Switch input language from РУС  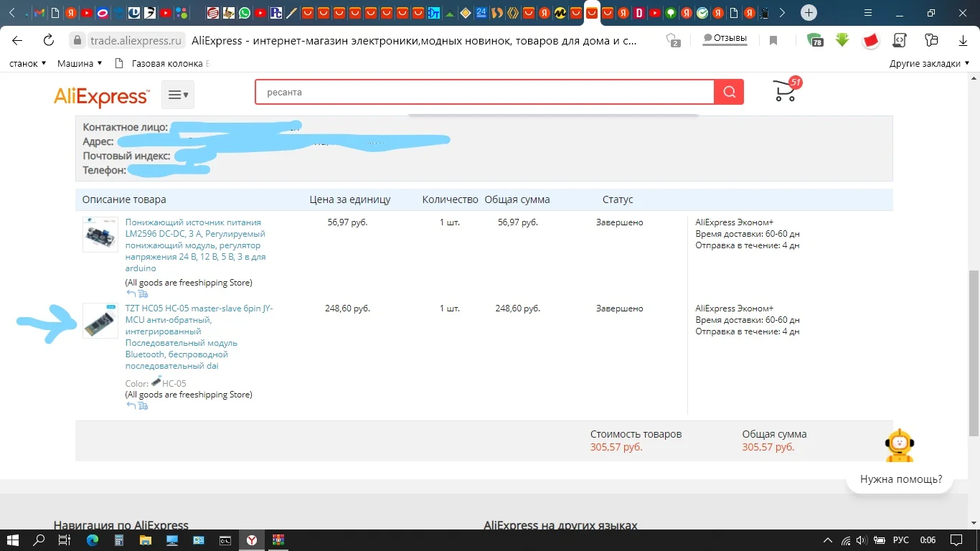point(900,540)
